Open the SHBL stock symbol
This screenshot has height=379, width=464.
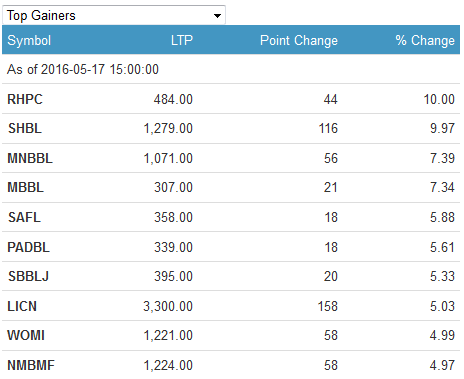tap(25, 128)
